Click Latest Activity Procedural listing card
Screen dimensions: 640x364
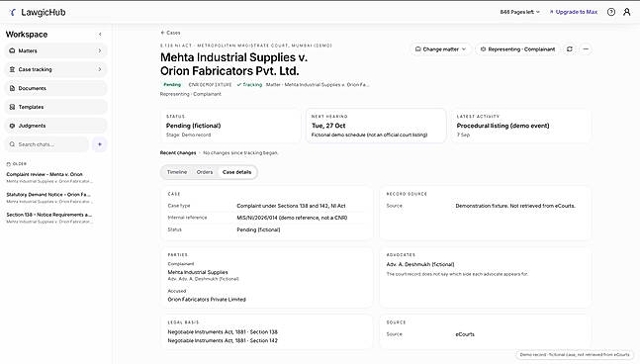[521, 126]
